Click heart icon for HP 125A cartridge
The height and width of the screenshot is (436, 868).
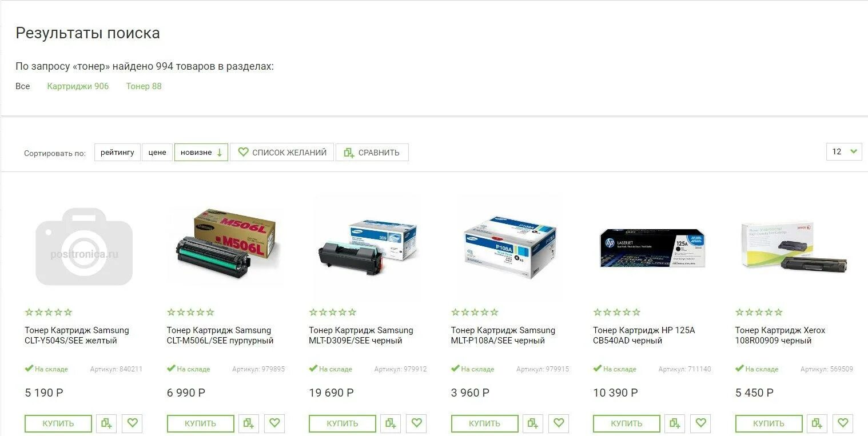[700, 423]
